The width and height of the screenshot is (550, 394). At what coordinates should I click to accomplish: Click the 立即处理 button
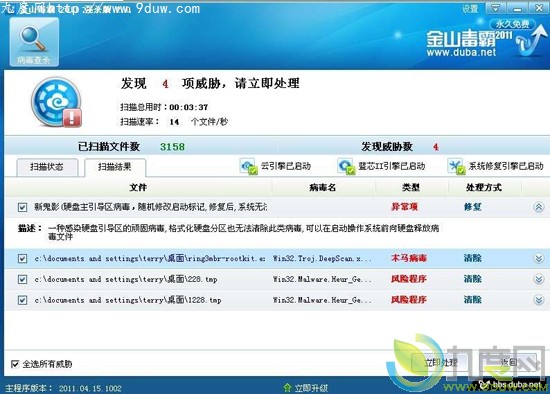click(x=440, y=363)
